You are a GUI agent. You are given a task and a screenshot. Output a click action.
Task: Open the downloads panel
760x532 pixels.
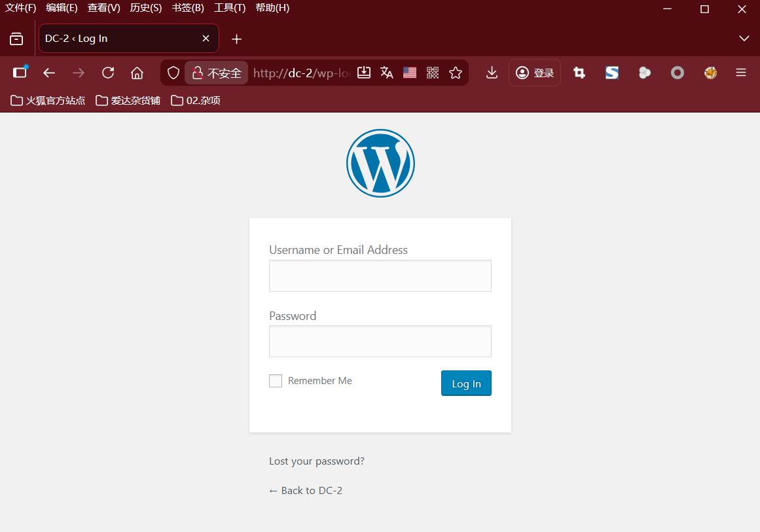tap(492, 73)
